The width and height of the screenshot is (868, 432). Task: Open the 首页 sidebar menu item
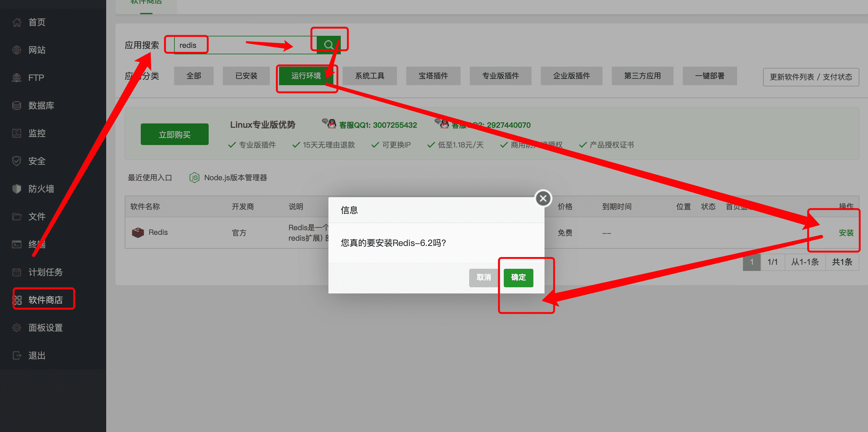tap(37, 23)
